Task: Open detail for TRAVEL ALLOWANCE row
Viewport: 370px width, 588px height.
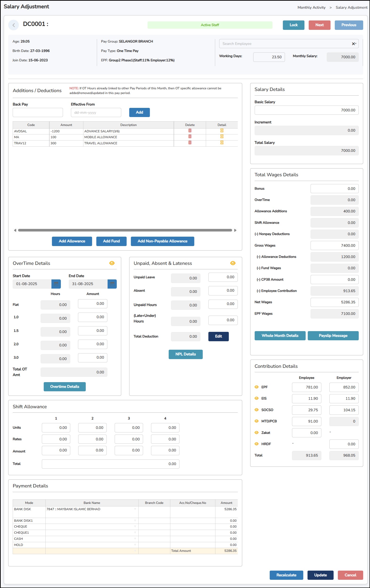Action: tap(222, 143)
